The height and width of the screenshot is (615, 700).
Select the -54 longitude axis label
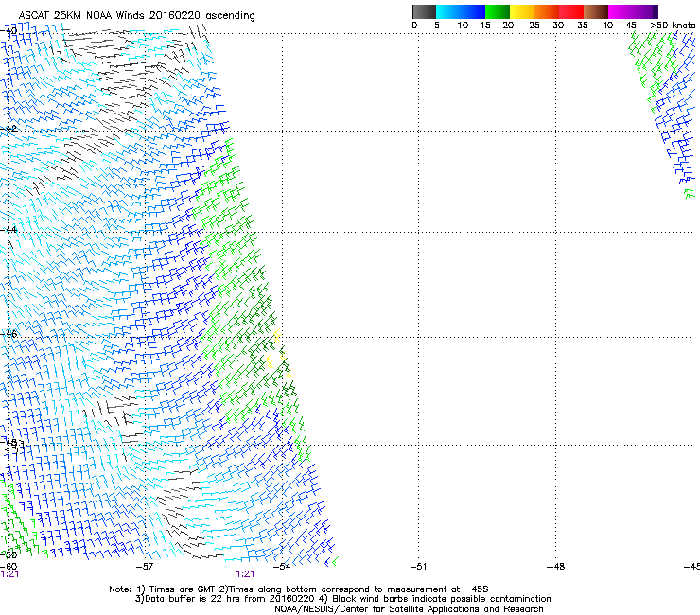click(x=282, y=567)
